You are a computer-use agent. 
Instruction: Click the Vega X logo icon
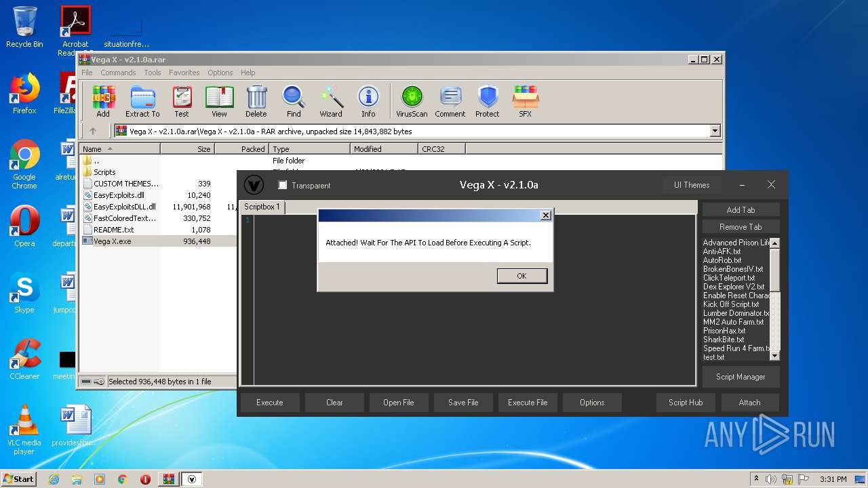254,185
